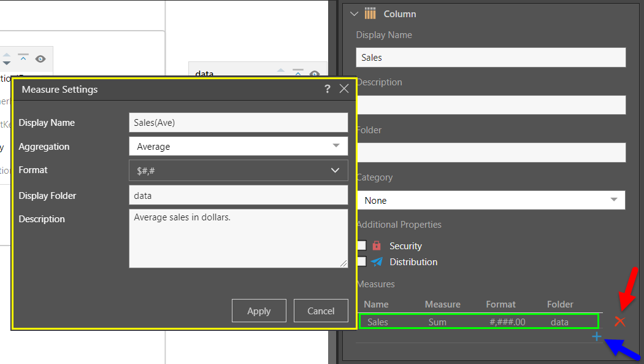Close the Measure Settings dialog

click(344, 89)
